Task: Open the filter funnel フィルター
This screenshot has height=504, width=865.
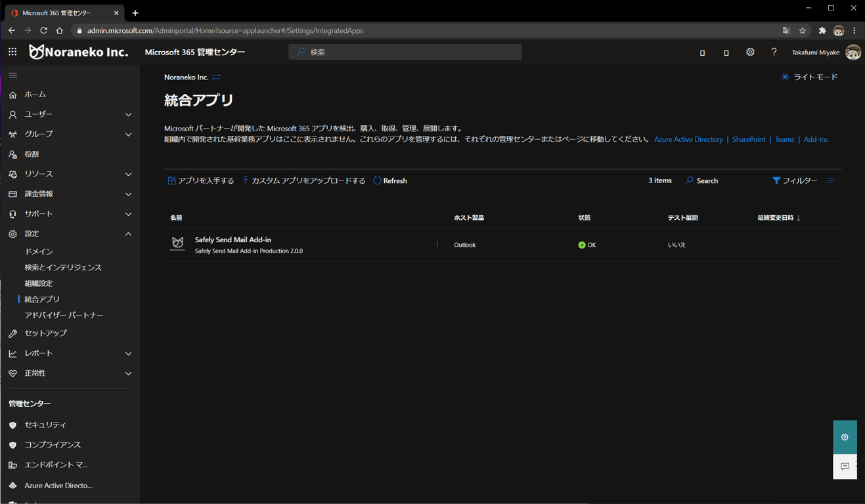Action: tap(795, 180)
